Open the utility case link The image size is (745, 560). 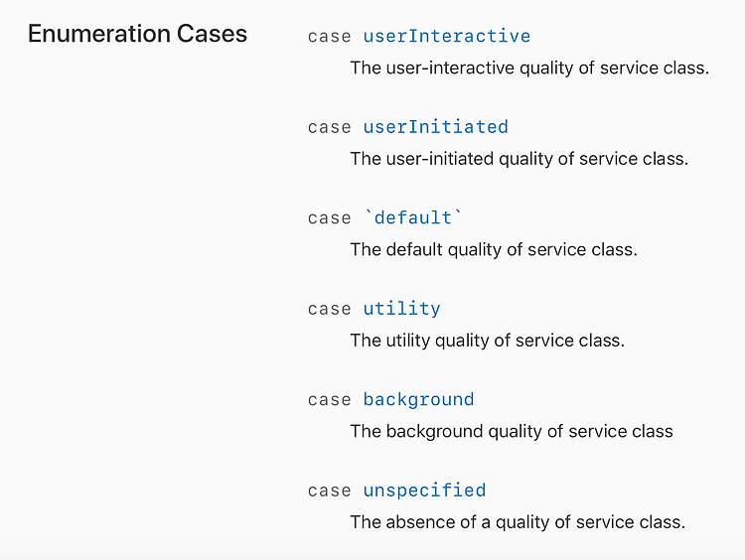[402, 309]
